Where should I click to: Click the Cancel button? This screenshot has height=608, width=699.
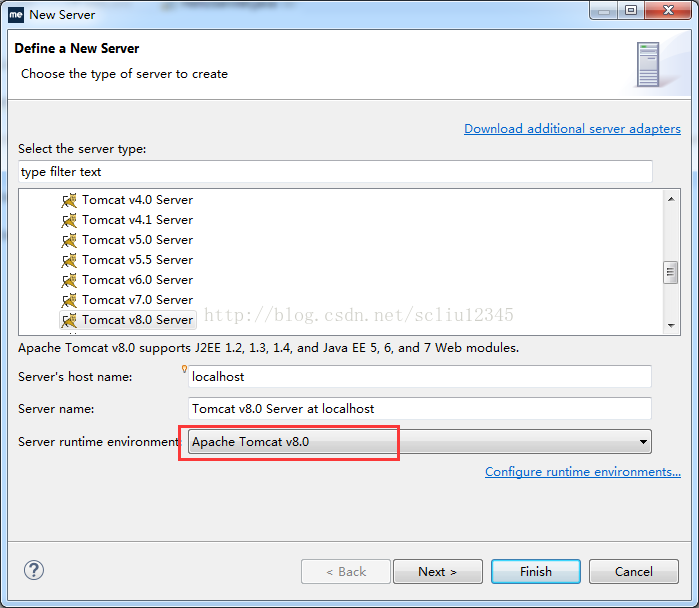[634, 571]
